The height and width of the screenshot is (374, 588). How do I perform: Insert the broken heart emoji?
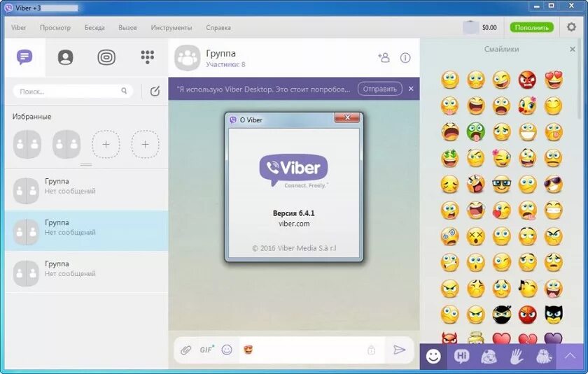point(528,338)
